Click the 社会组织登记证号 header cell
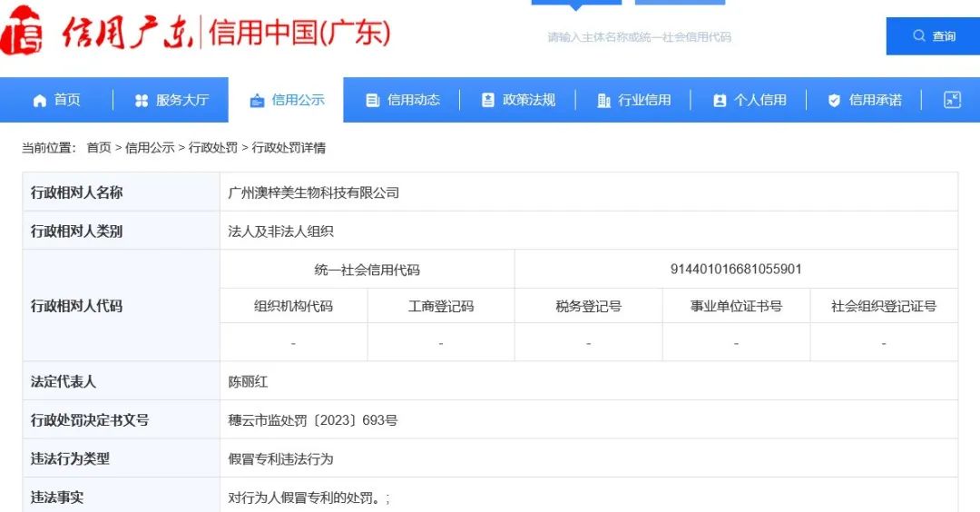Screen dimensions: 980x512 (x=884, y=306)
